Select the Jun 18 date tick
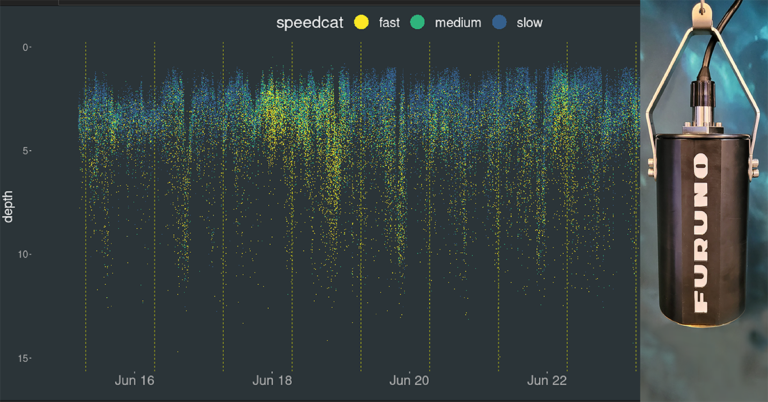The width and height of the screenshot is (768, 402). click(x=272, y=381)
